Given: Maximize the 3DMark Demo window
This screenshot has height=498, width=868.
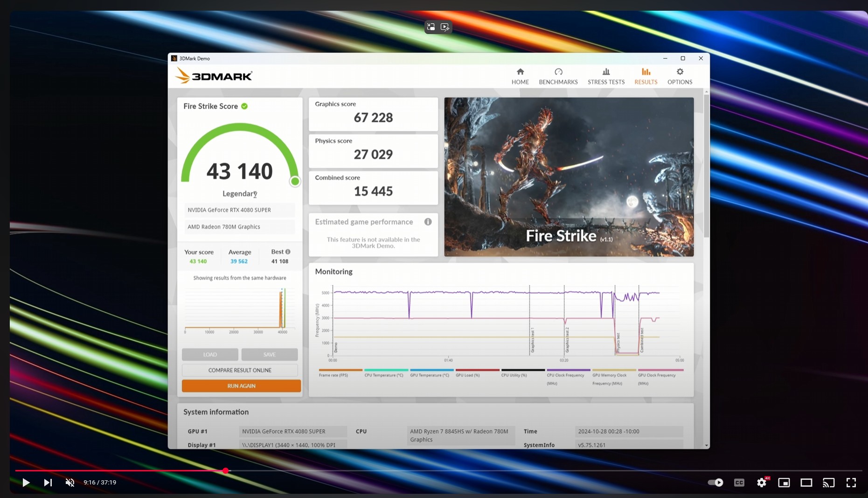Looking at the screenshot, I should (683, 58).
